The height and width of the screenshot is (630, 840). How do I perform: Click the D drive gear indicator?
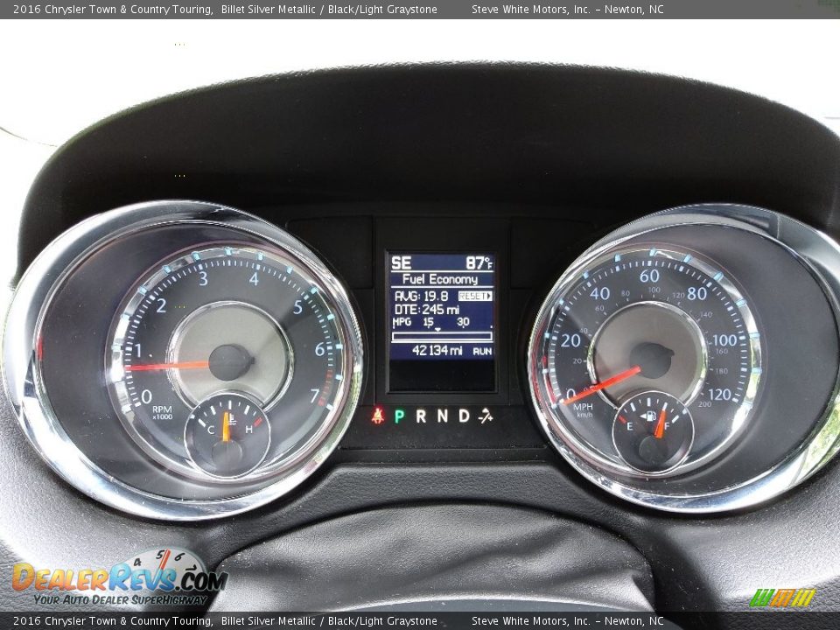[464, 416]
